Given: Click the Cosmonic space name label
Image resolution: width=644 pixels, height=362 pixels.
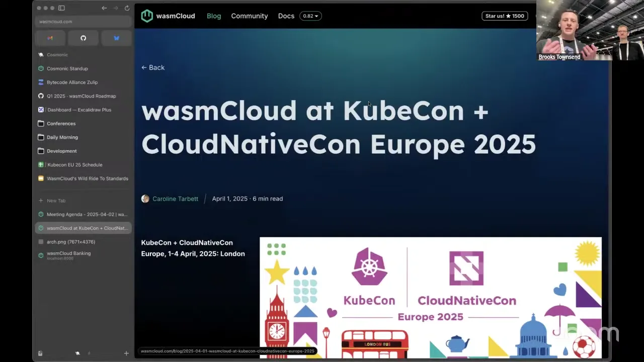Looking at the screenshot, I should pos(57,55).
